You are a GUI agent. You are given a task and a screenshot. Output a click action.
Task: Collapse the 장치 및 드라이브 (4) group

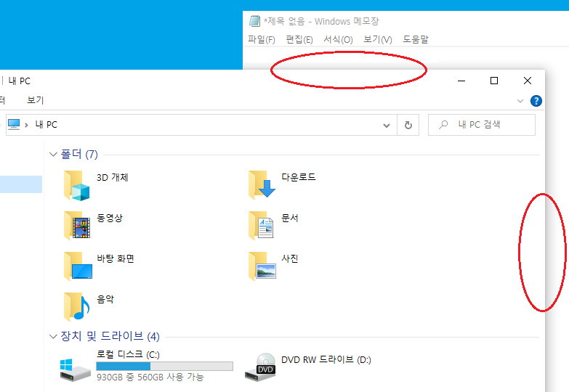tap(53, 337)
